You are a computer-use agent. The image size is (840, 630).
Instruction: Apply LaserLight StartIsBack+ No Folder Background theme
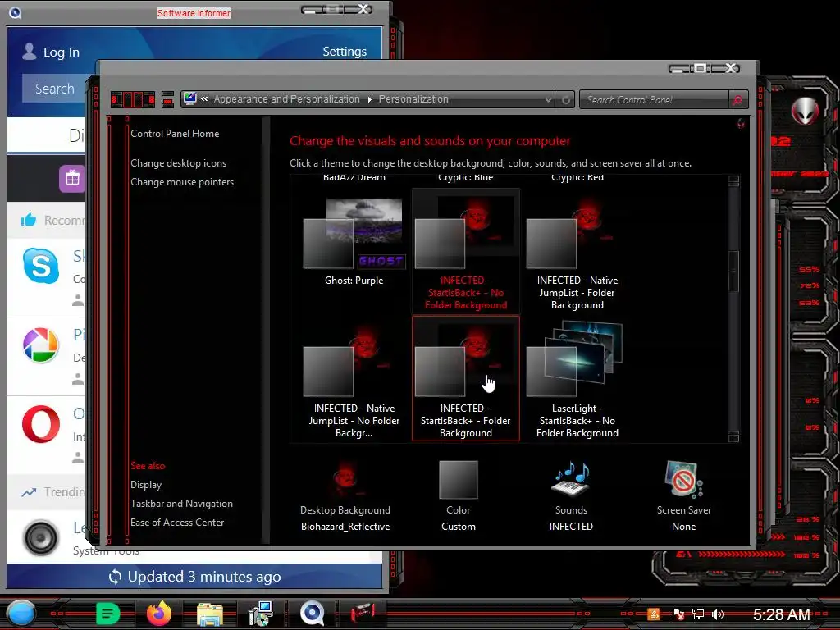pos(577,378)
